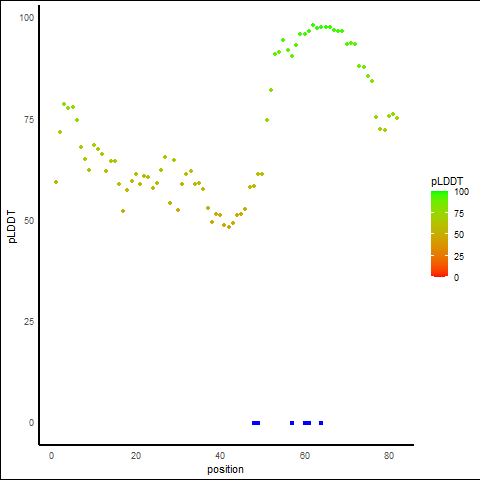Click the legend label 25

(459, 256)
